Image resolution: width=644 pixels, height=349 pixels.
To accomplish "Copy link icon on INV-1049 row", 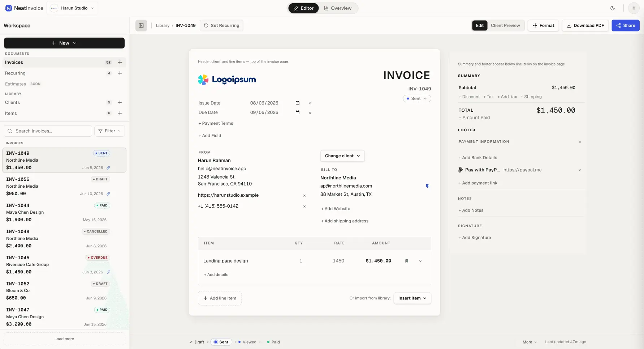I will click(108, 168).
